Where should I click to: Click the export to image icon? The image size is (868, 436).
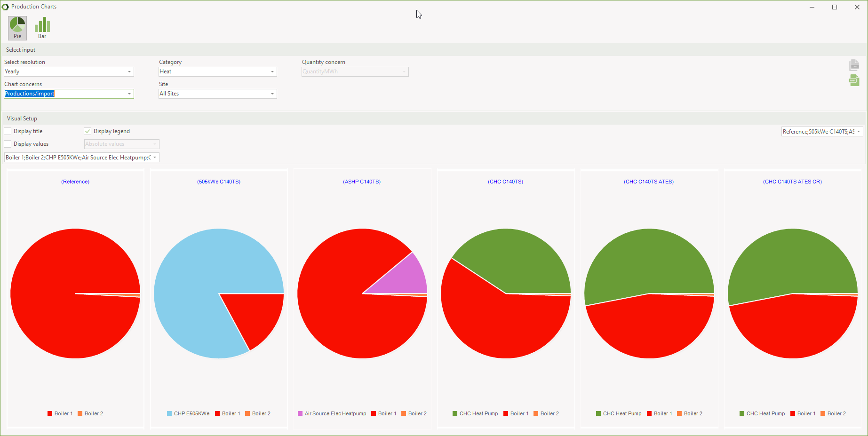click(854, 80)
